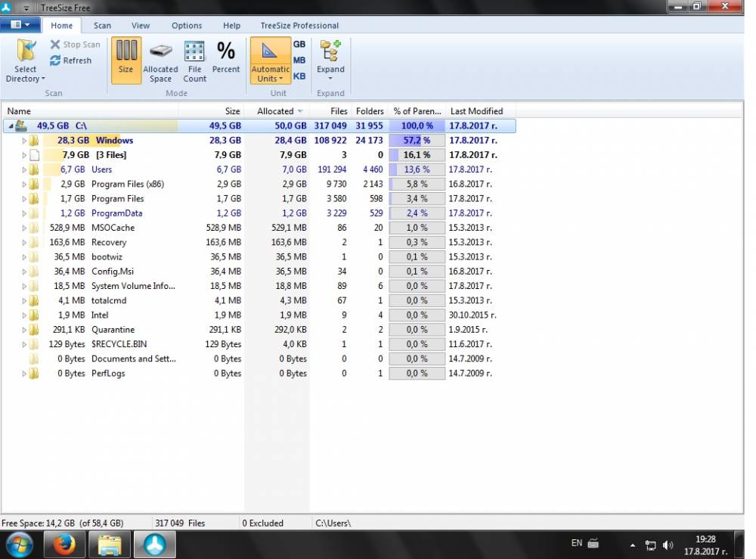Click the Intel folder icon
This screenshot has width=756, height=559.
[34, 315]
